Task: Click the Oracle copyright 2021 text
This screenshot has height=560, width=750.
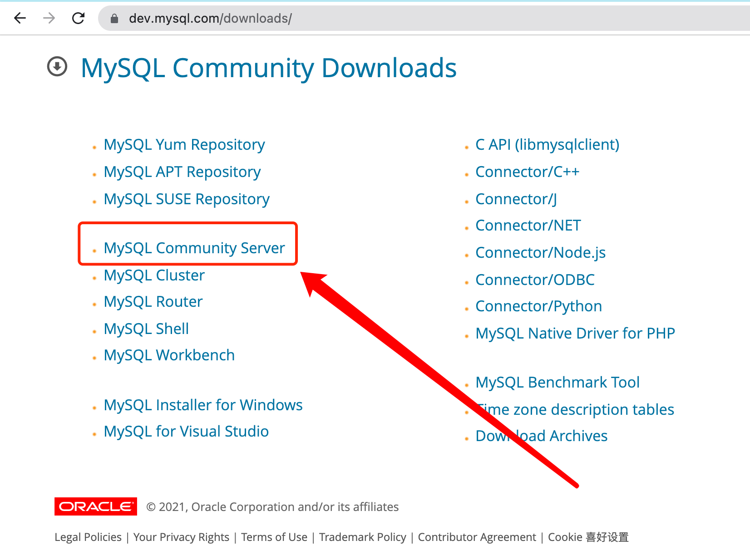Action: [272, 507]
